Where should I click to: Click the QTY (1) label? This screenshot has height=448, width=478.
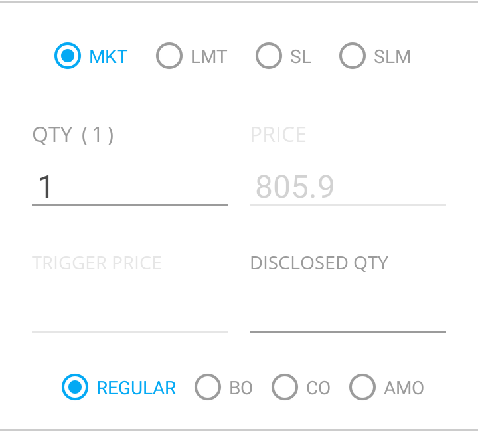(x=73, y=135)
